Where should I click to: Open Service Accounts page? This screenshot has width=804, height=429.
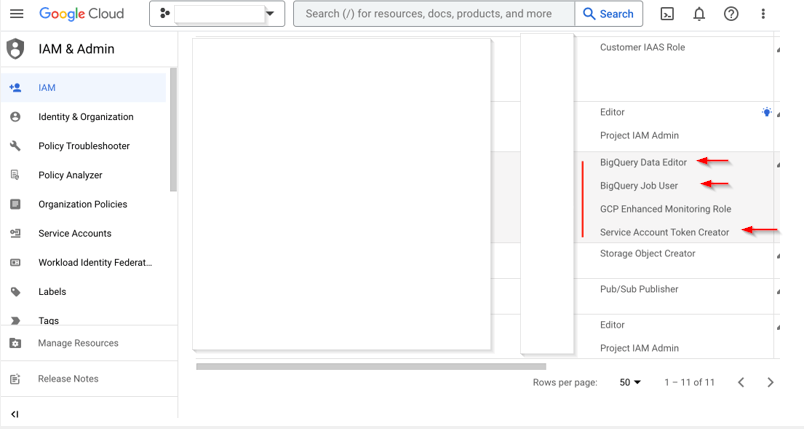75,233
